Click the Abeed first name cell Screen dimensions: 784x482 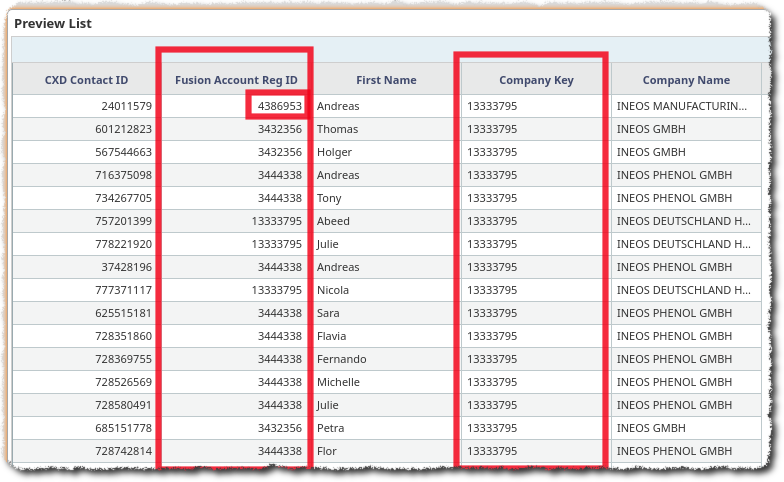coord(333,221)
